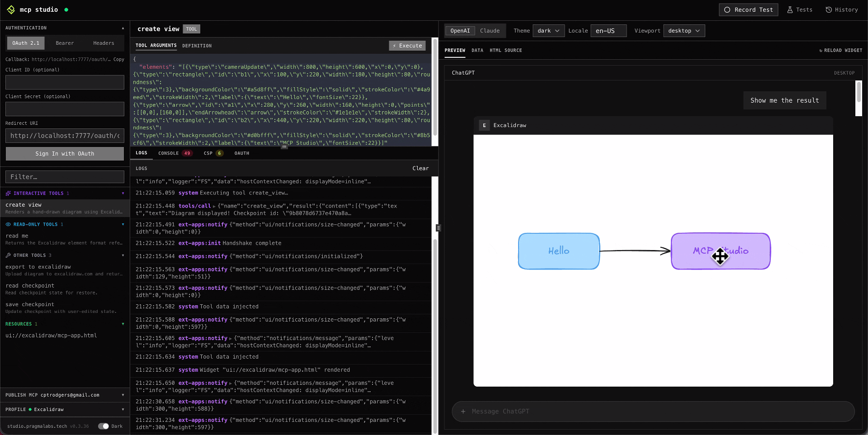868x435 pixels.
Task: Open the Logs tab
Action: tap(142, 153)
